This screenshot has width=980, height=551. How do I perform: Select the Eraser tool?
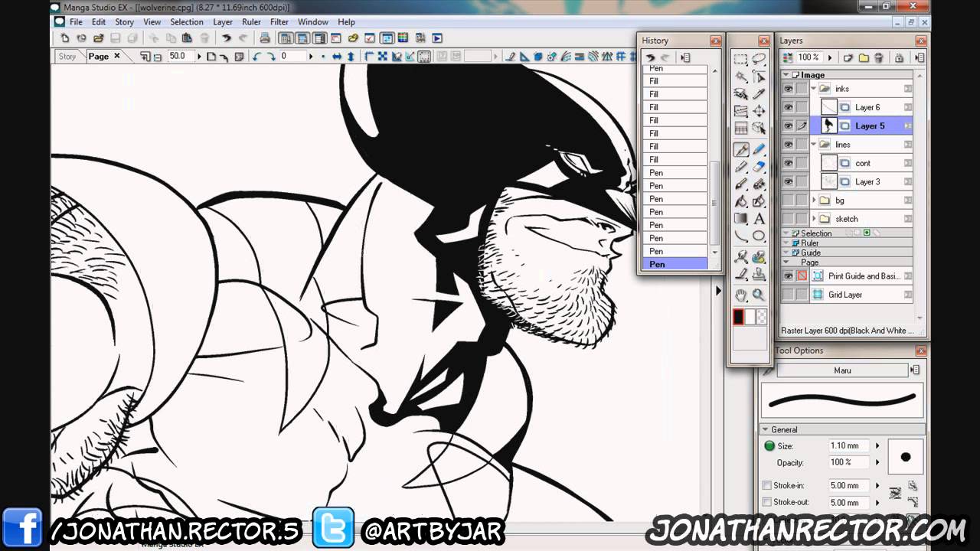[x=759, y=167]
